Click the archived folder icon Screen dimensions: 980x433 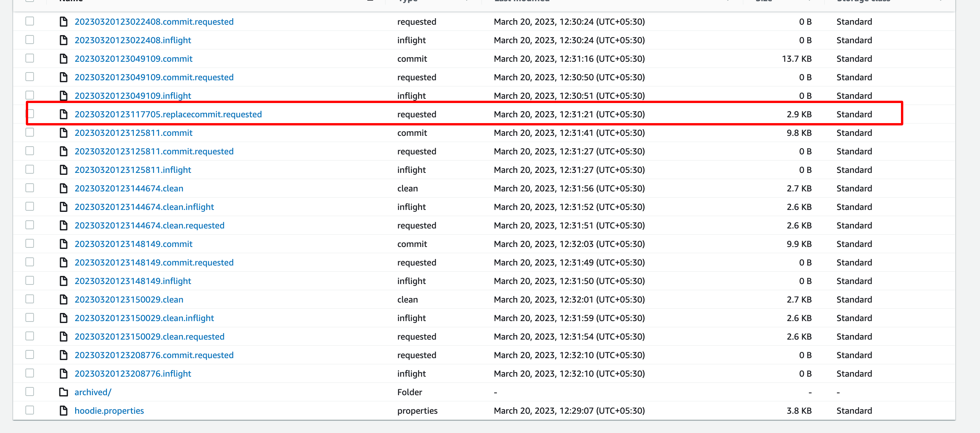pos(64,392)
